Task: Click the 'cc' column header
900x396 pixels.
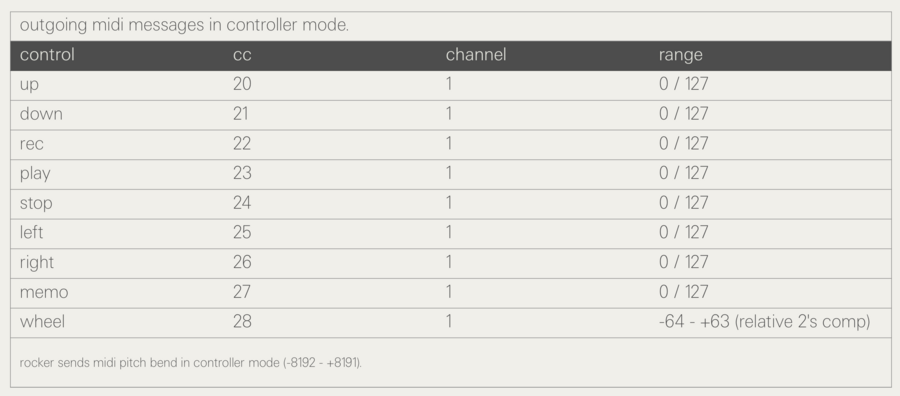Action: click(242, 56)
